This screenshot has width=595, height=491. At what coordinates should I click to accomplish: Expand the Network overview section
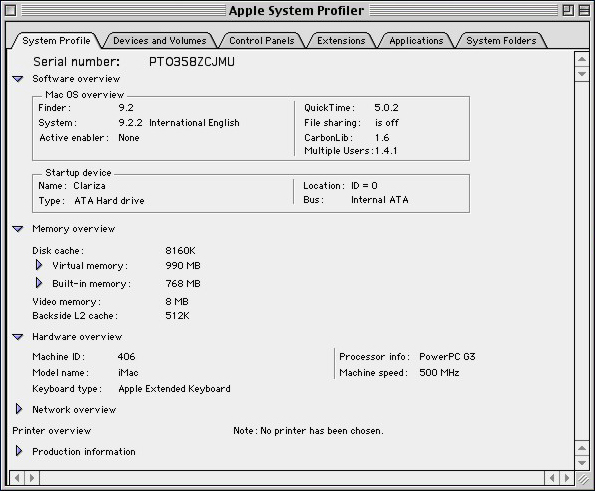point(19,409)
